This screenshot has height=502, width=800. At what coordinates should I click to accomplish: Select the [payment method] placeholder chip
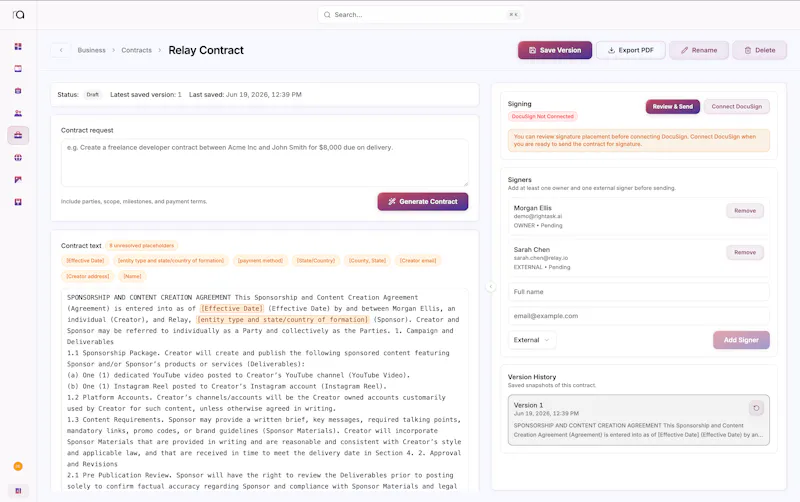pyautogui.click(x=260, y=261)
